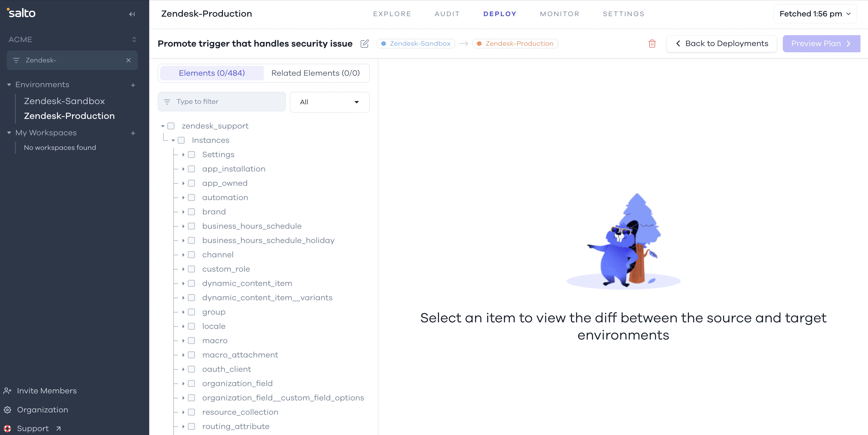Collapse the sidebar with arrow icon
Screen dimensions: 868x435
[132, 14]
